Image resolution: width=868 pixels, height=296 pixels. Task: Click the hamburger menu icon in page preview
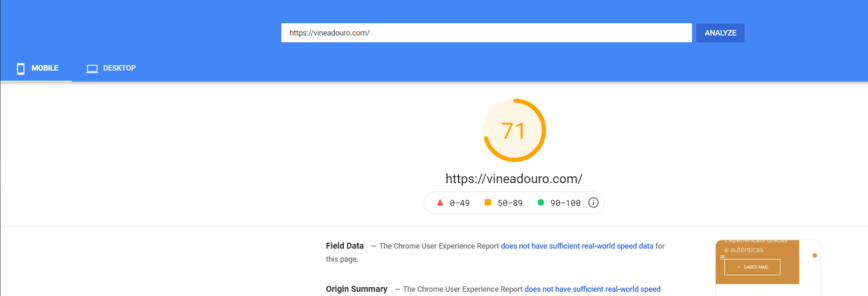(x=722, y=257)
